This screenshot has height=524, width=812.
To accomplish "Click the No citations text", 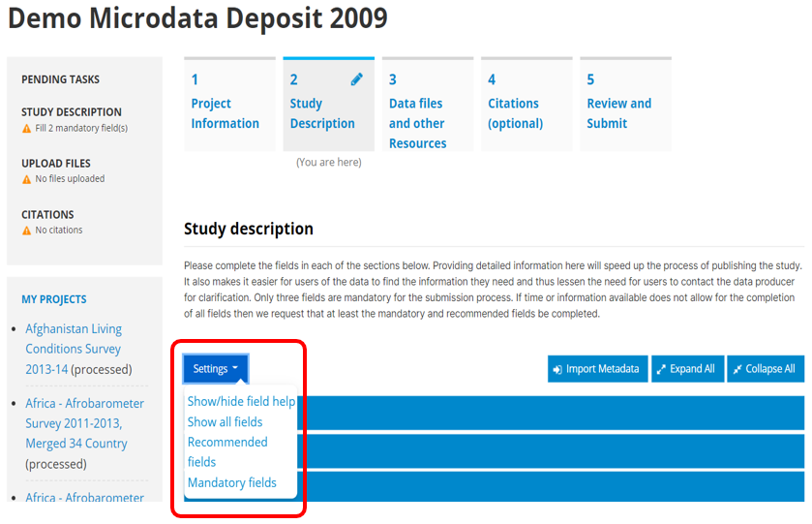I will [x=59, y=231].
